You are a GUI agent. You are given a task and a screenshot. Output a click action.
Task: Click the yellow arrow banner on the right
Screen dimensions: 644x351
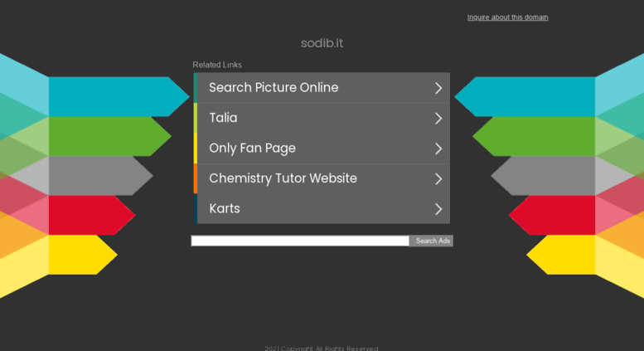pyautogui.click(x=560, y=255)
